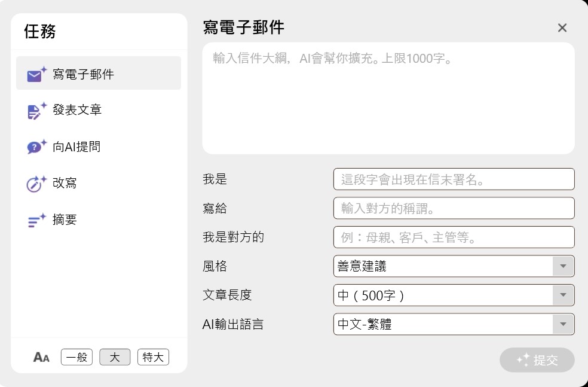The width and height of the screenshot is (588, 387).
Task: Click the 提交 submit button
Action: pyautogui.click(x=537, y=359)
